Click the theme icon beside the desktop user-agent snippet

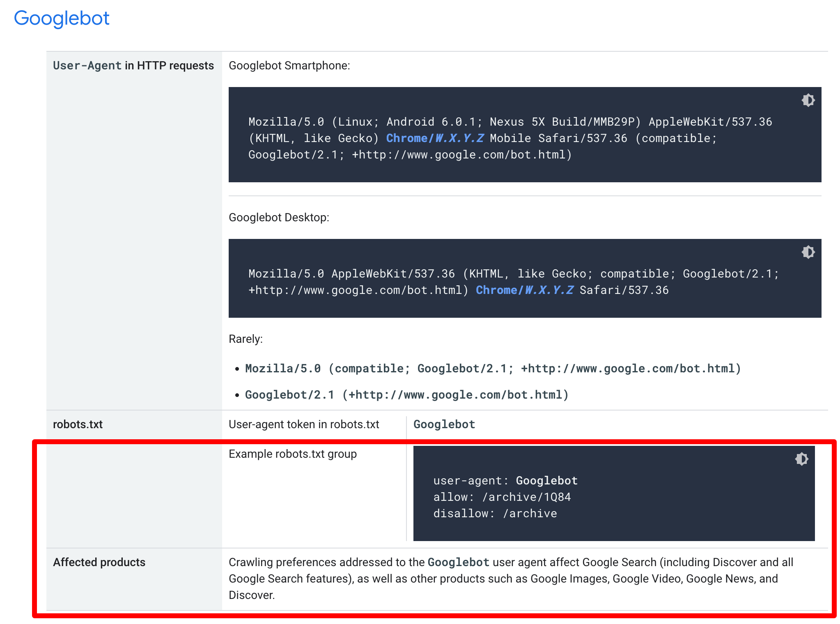coord(807,252)
